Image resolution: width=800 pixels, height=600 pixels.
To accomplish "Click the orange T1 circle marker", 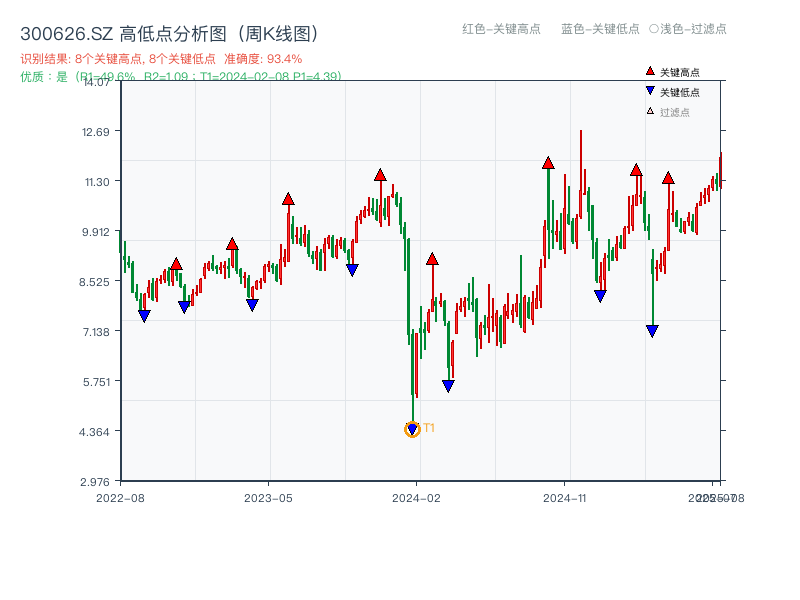I will [412, 429].
